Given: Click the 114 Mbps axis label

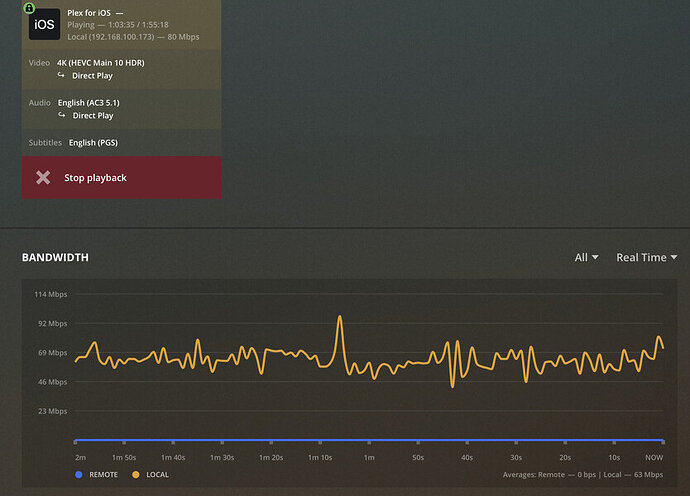Looking at the screenshot, I should pos(51,294).
